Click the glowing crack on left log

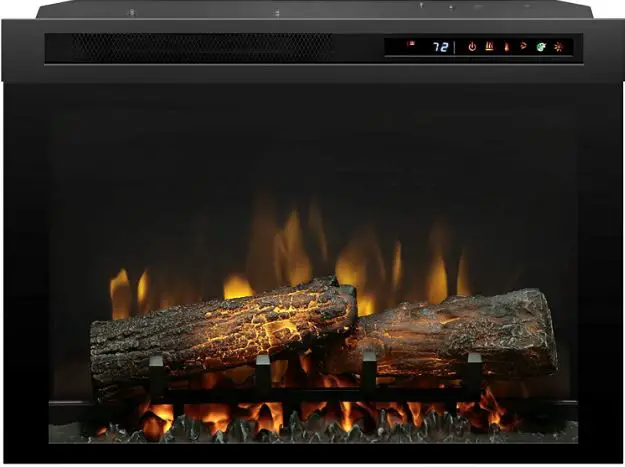coord(262,318)
